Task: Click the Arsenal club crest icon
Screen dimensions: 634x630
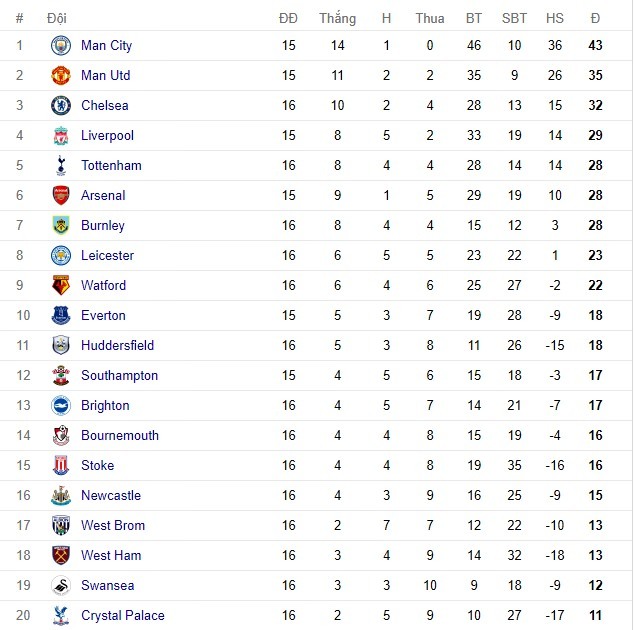Action: 62,196
